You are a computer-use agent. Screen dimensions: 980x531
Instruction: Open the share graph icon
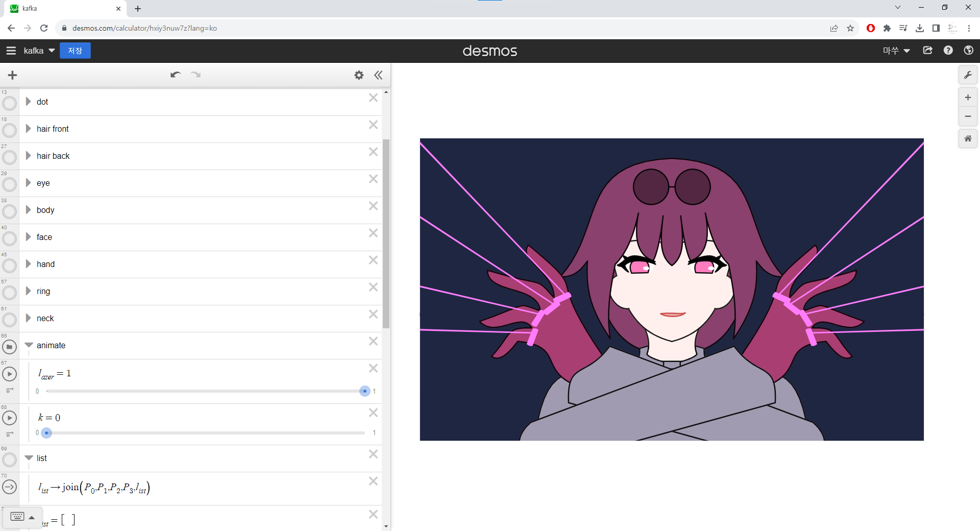pyautogui.click(x=927, y=51)
